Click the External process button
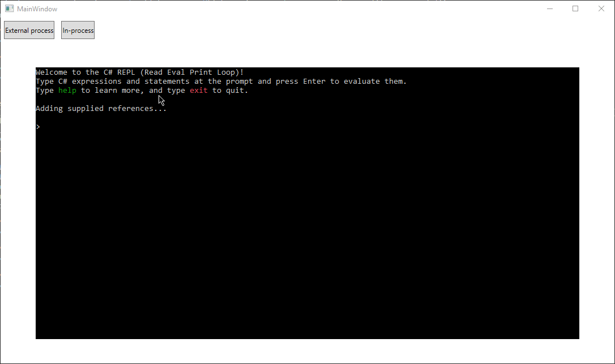Viewport: 615px width, 364px height. point(29,30)
